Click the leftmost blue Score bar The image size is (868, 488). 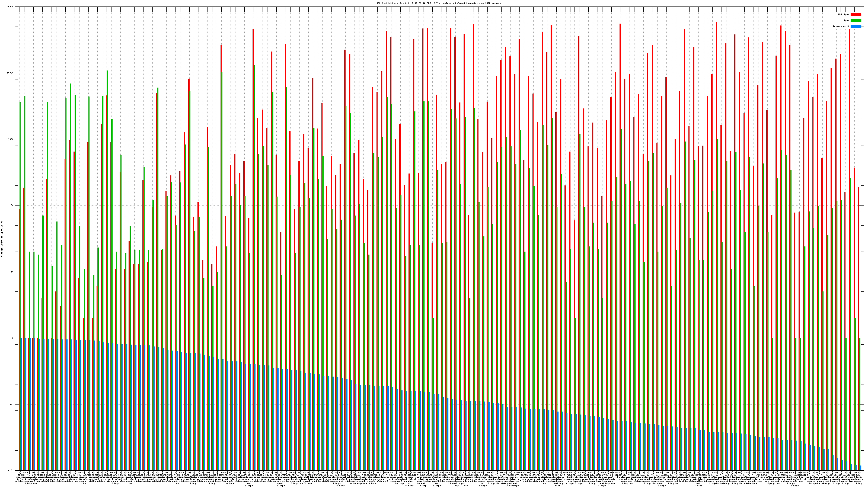(x=21, y=404)
